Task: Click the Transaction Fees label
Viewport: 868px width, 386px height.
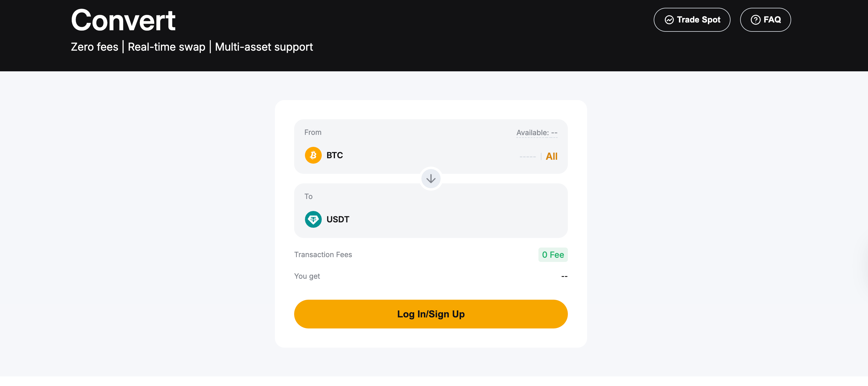Action: 323,255
